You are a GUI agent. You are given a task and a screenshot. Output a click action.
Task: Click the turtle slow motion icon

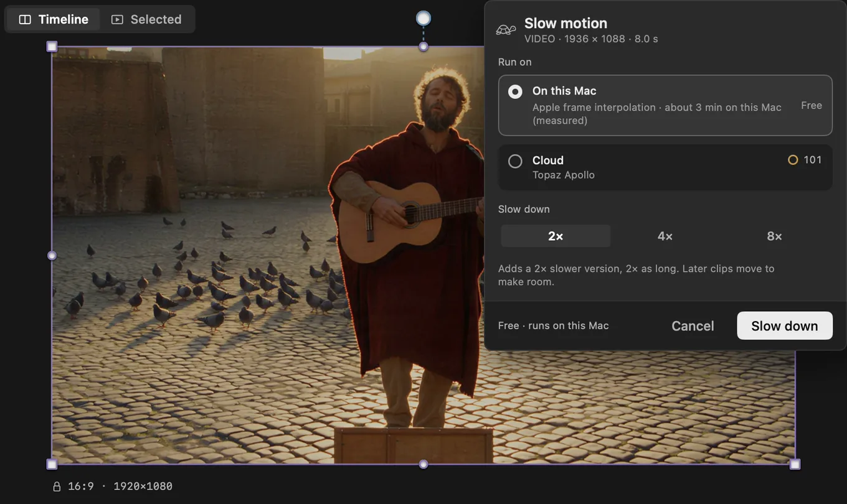506,30
